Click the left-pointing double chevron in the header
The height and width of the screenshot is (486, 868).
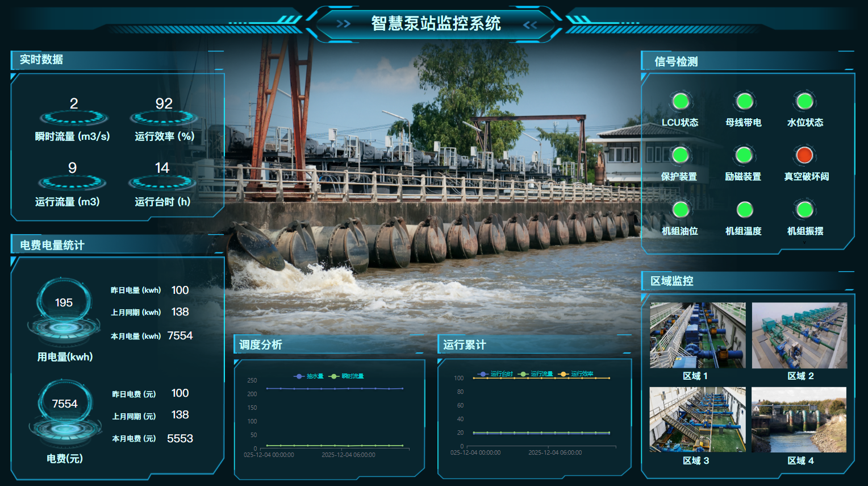tap(530, 24)
